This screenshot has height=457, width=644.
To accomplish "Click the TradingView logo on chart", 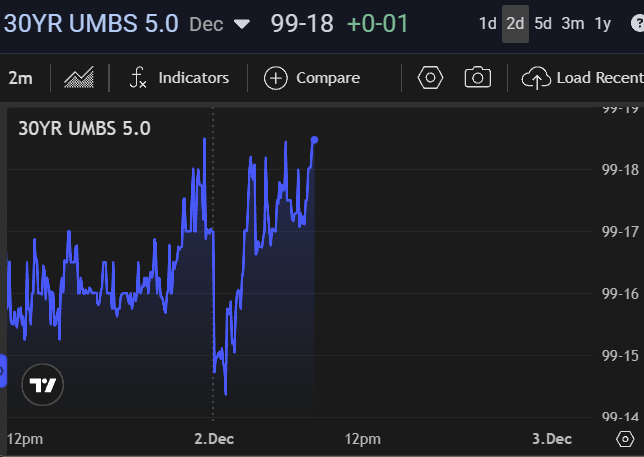I will coord(42,385).
